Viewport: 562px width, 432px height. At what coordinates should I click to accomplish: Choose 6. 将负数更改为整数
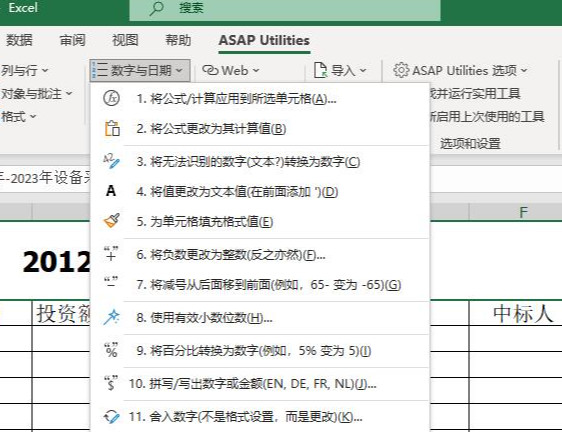point(260,255)
